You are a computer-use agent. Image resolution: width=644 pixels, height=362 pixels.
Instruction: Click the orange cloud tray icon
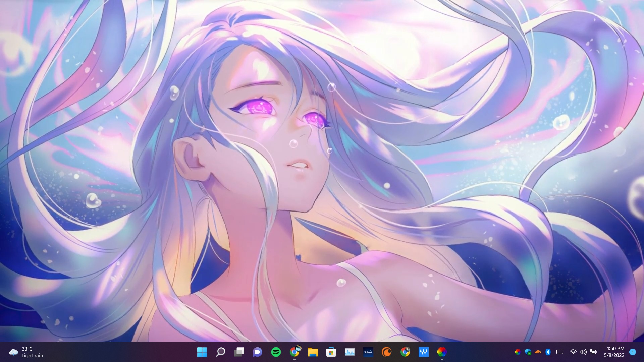(538, 352)
